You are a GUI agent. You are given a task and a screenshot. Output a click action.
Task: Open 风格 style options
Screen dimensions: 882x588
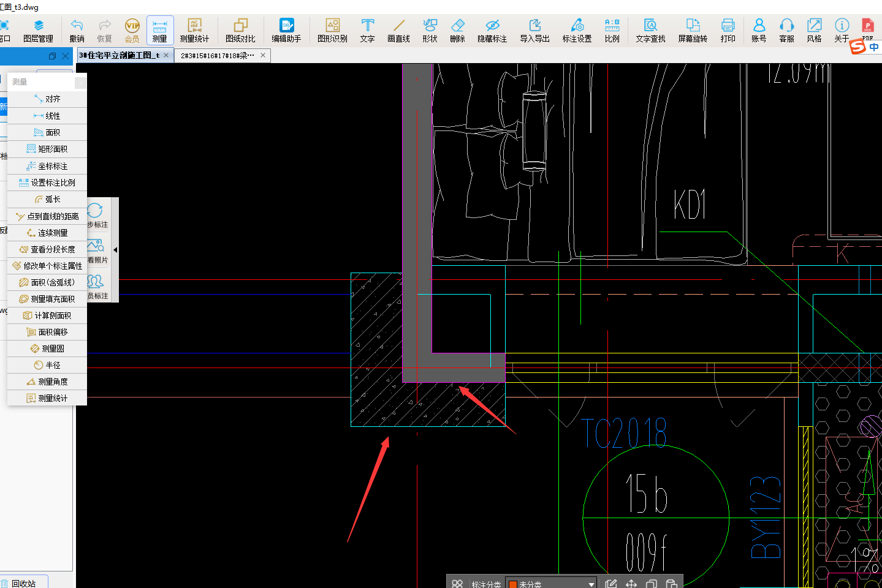pos(814,31)
